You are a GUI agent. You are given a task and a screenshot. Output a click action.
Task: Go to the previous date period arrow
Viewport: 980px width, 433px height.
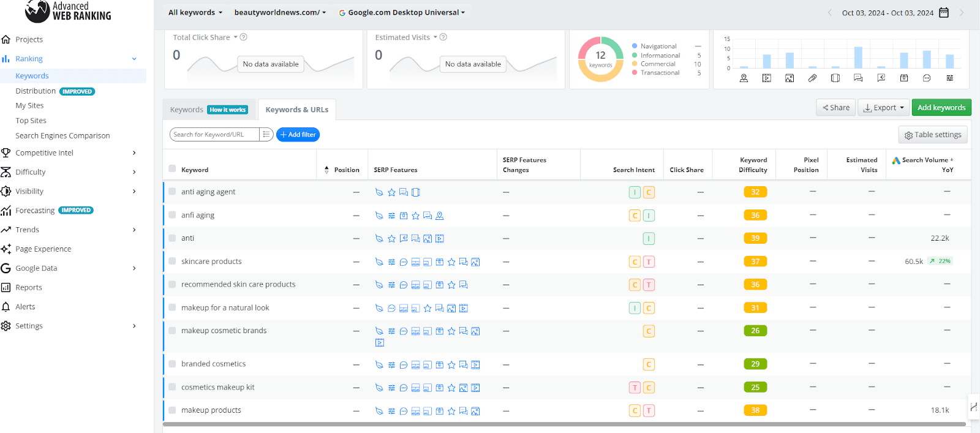tap(830, 12)
